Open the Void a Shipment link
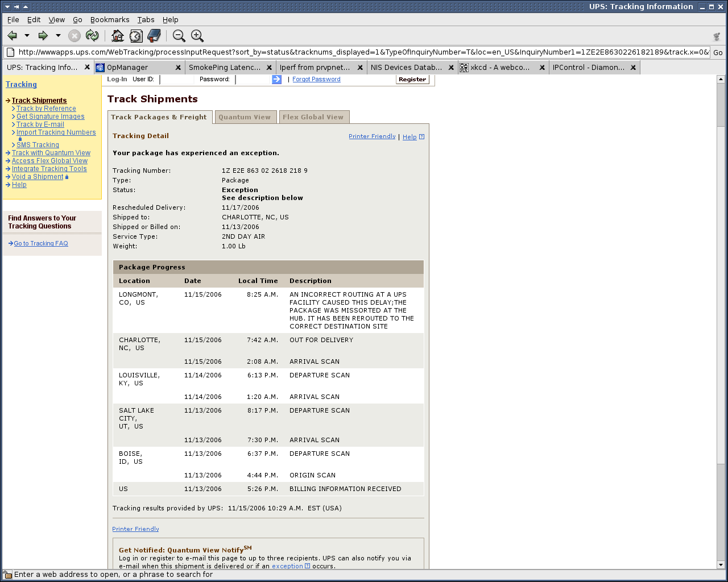728x582 pixels. [x=38, y=177]
